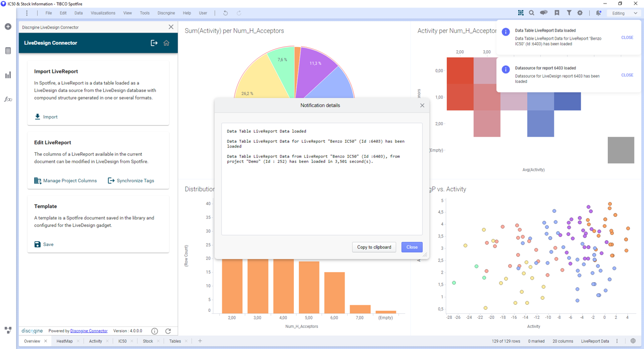Switch to the Activity page tab
Viewport: 644px width, 349px height.
[96, 341]
